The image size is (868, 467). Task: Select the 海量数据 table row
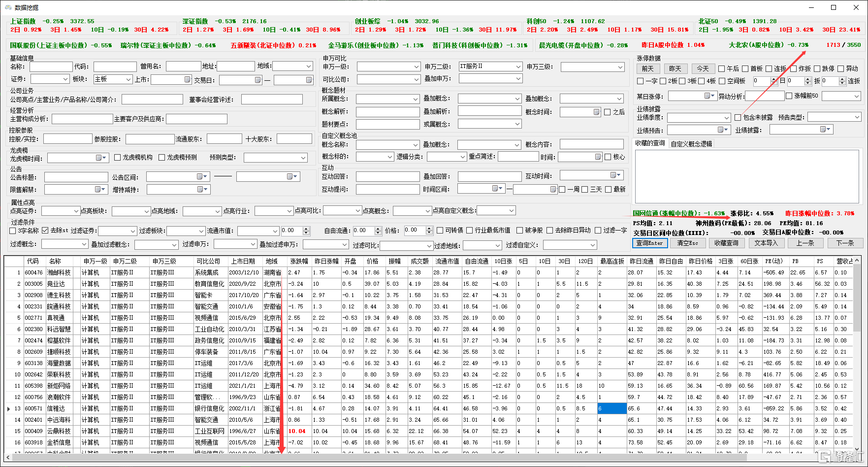428,363
